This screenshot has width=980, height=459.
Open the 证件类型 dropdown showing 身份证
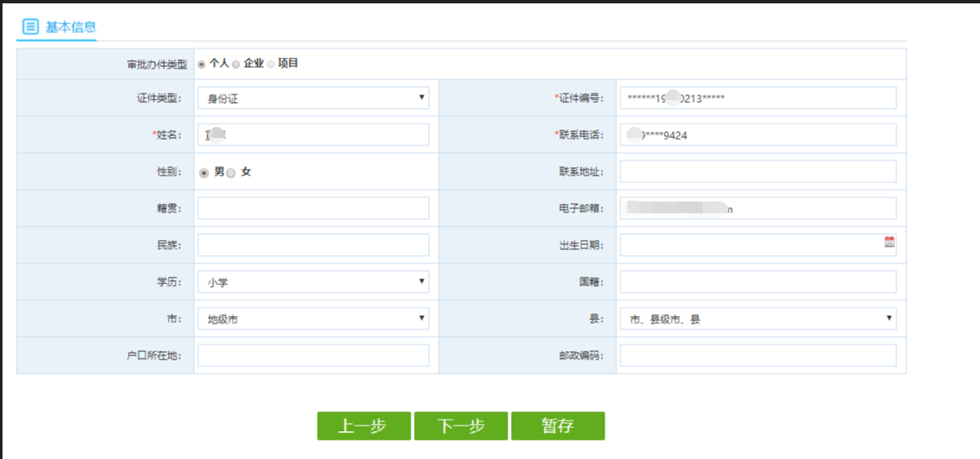pos(313,99)
